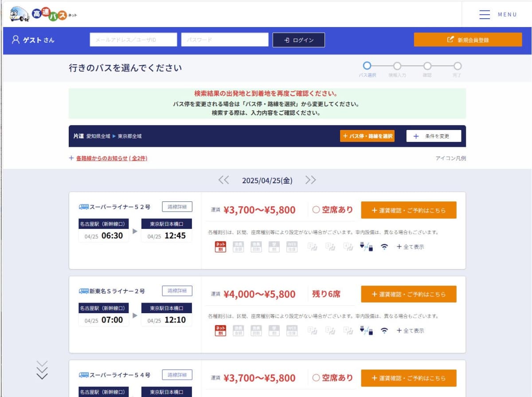Advance to the next date with the right chevron
This screenshot has width=532, height=397.
coord(311,180)
